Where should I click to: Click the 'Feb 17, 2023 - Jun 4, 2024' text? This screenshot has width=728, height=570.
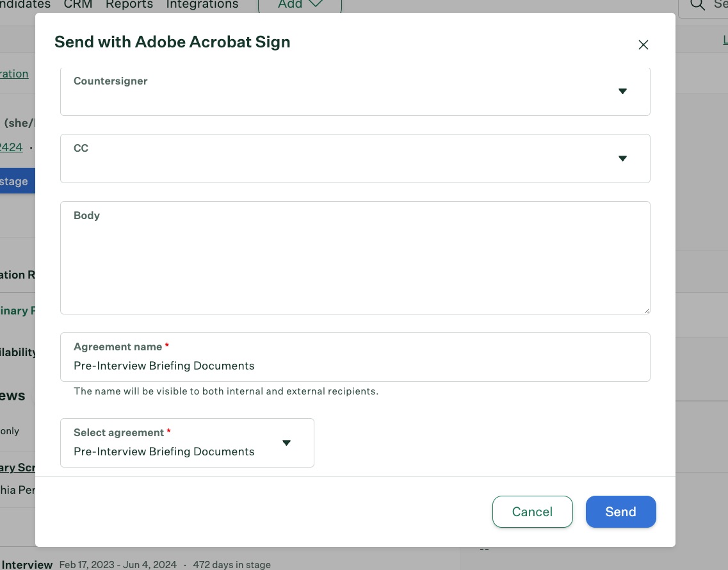(118, 564)
